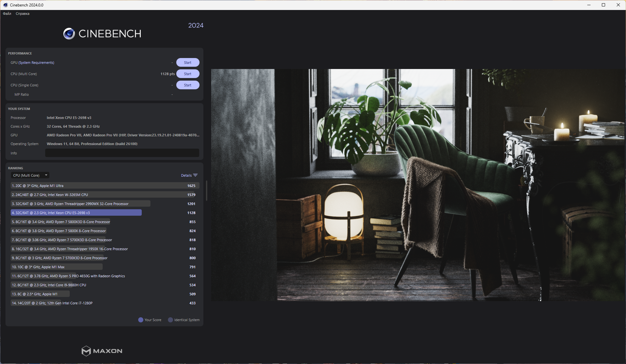Click the 1128 pts multi core score
Viewport: 626px width, 364px height.
pyautogui.click(x=168, y=74)
